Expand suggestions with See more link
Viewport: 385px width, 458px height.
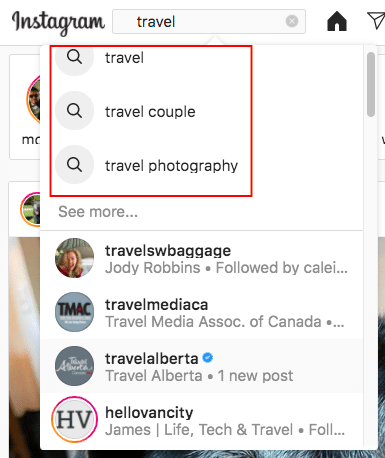98,212
